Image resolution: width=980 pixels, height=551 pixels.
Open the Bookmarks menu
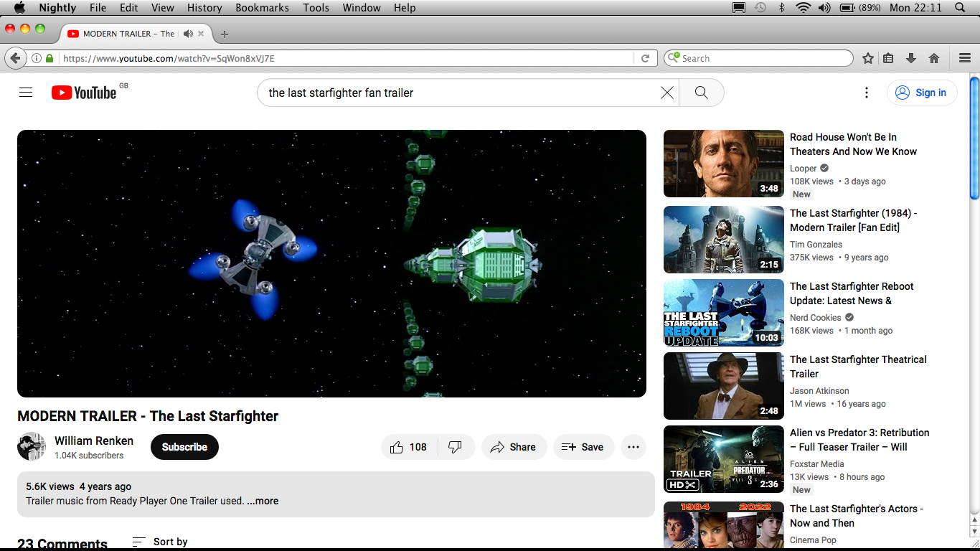(x=263, y=8)
